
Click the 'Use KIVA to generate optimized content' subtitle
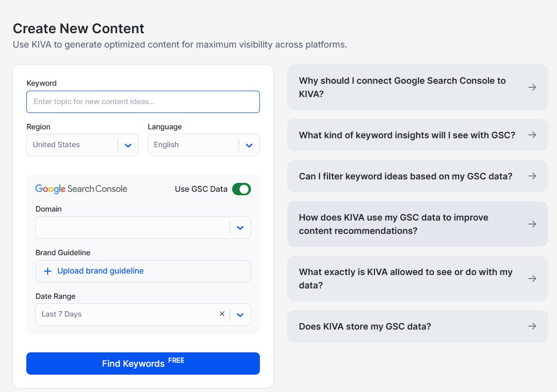pos(180,45)
